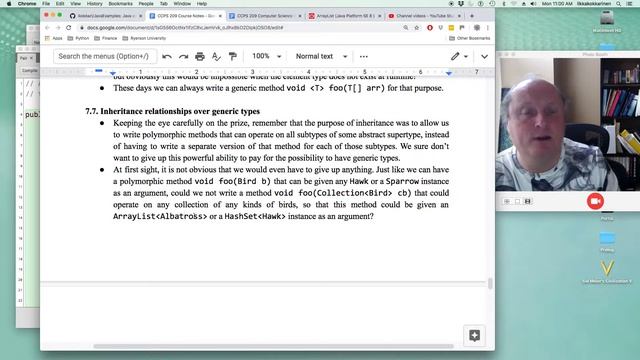Open the Finance bookmarks folder
The width and height of the screenshot is (640, 360).
[x=105, y=38]
